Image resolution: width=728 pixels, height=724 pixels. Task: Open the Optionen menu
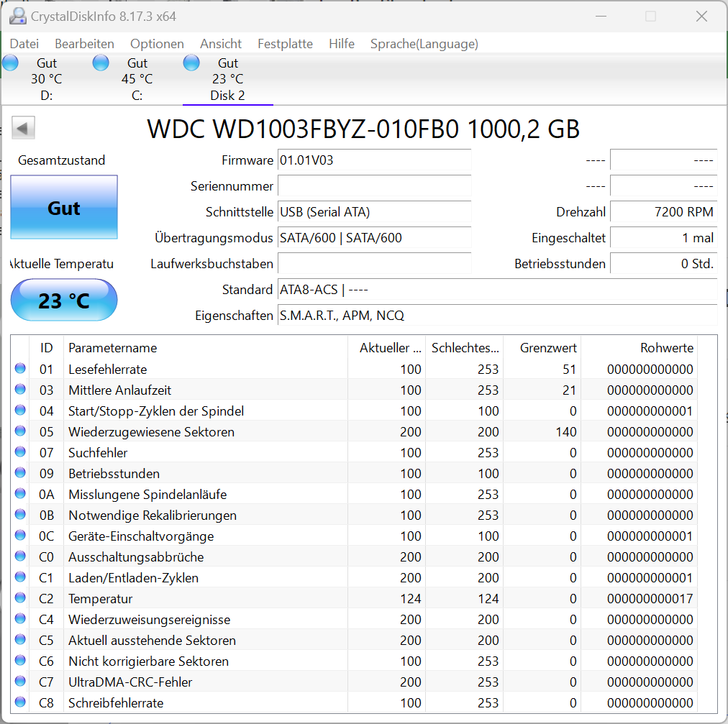[x=157, y=44]
